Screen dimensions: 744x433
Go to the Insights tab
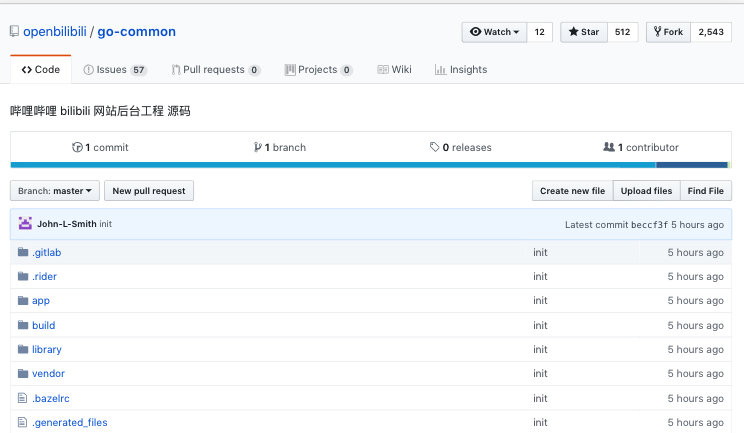point(461,70)
